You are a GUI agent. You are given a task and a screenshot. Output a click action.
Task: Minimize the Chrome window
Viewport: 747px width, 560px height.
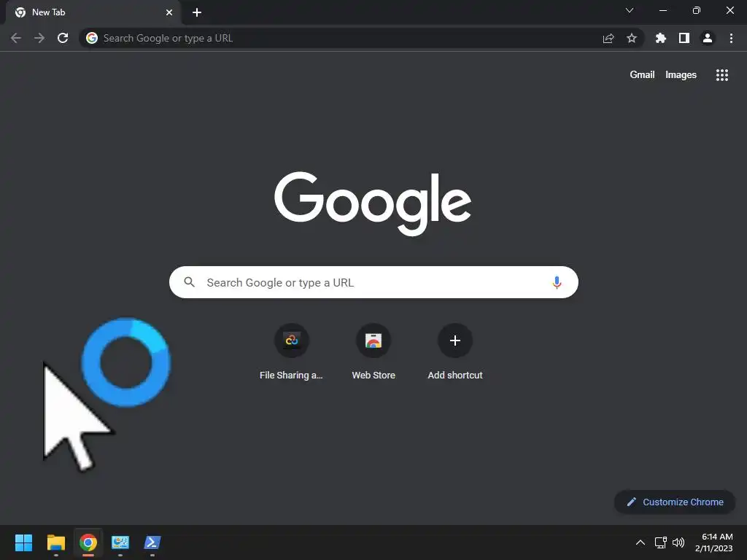662,10
